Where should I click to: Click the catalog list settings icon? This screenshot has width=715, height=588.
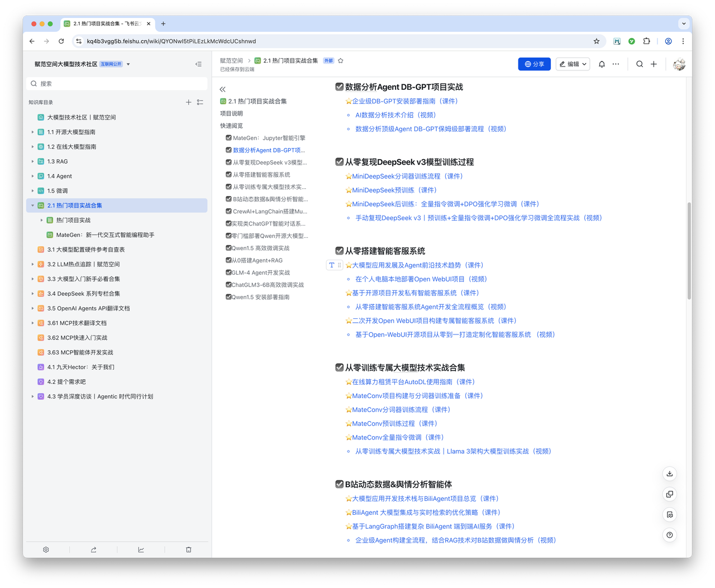coord(200,102)
